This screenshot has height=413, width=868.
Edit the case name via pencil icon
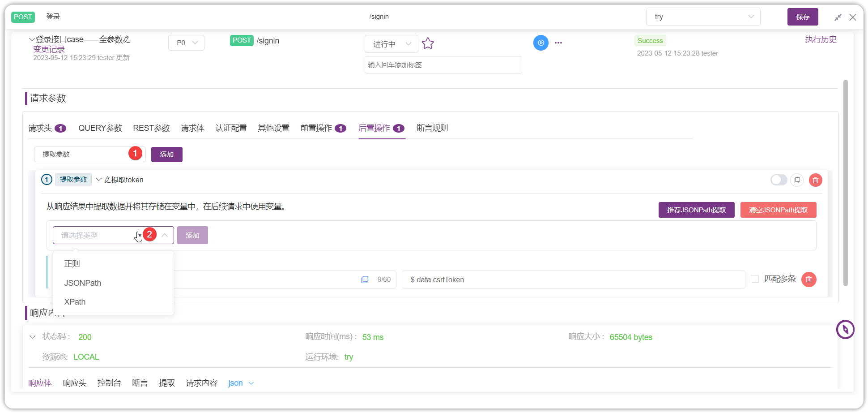(x=127, y=39)
